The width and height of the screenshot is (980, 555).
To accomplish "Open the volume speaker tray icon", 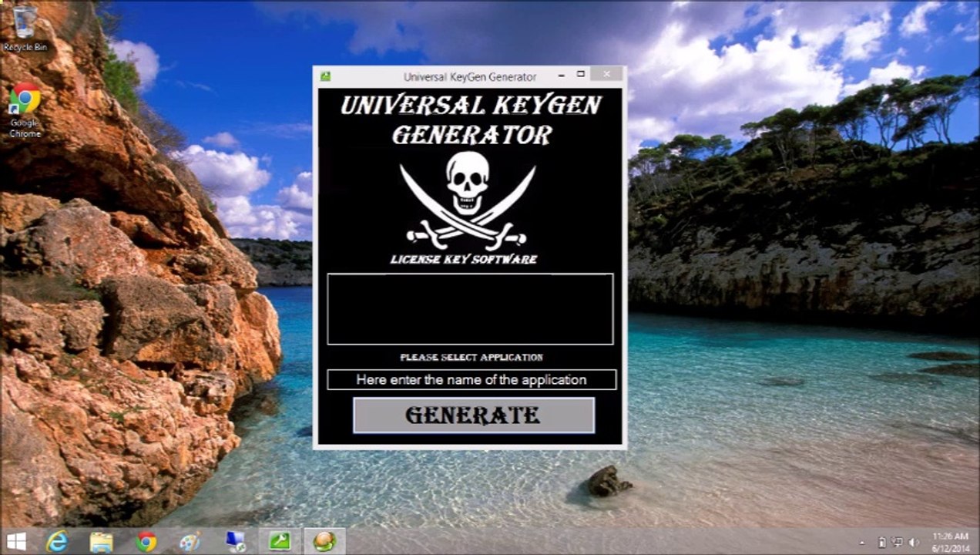I will point(915,542).
